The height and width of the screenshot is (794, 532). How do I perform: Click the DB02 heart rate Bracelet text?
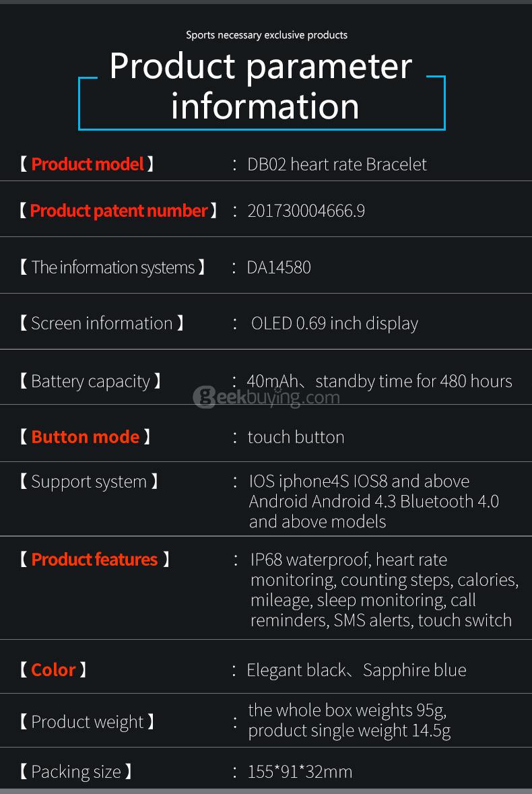coord(337,164)
